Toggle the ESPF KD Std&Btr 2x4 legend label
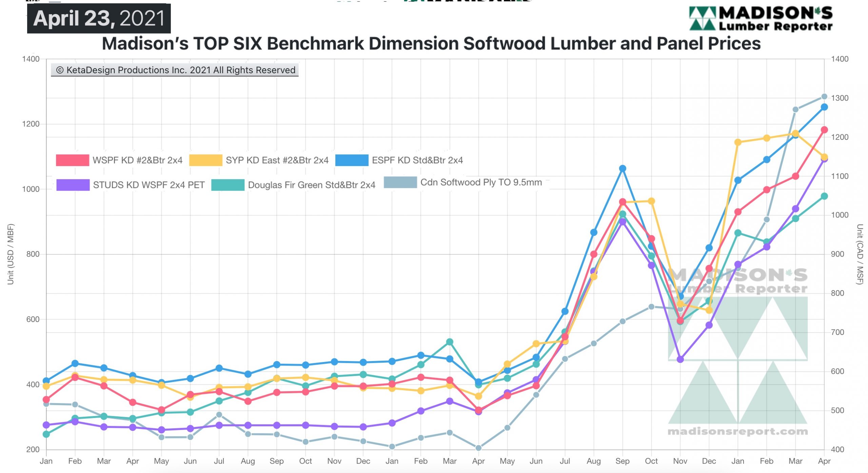Image resolution: width=868 pixels, height=473 pixels. point(417,160)
